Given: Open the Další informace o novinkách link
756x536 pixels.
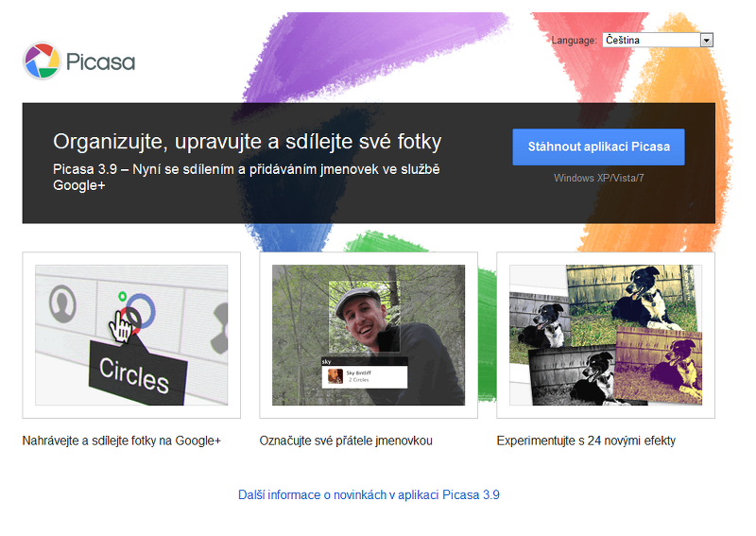Looking at the screenshot, I should [369, 495].
